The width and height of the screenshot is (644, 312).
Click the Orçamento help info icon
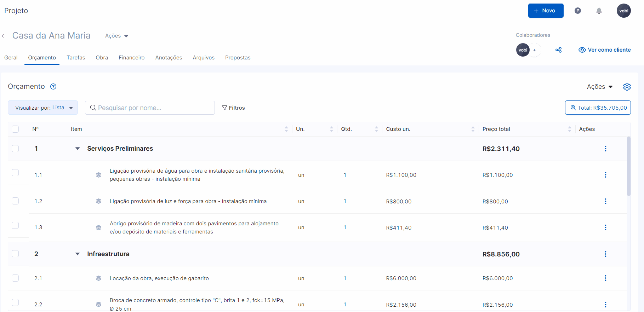point(53,87)
